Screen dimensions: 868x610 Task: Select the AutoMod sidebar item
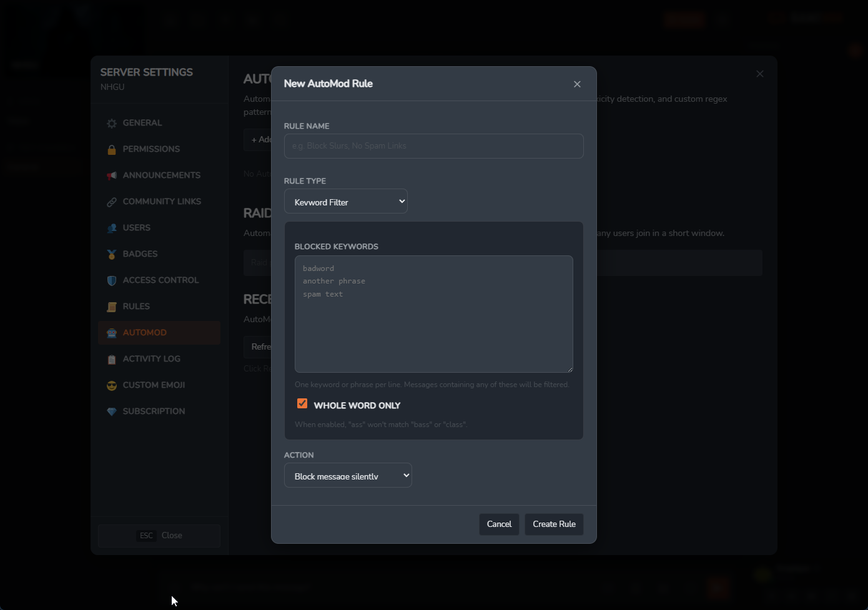pos(144,333)
